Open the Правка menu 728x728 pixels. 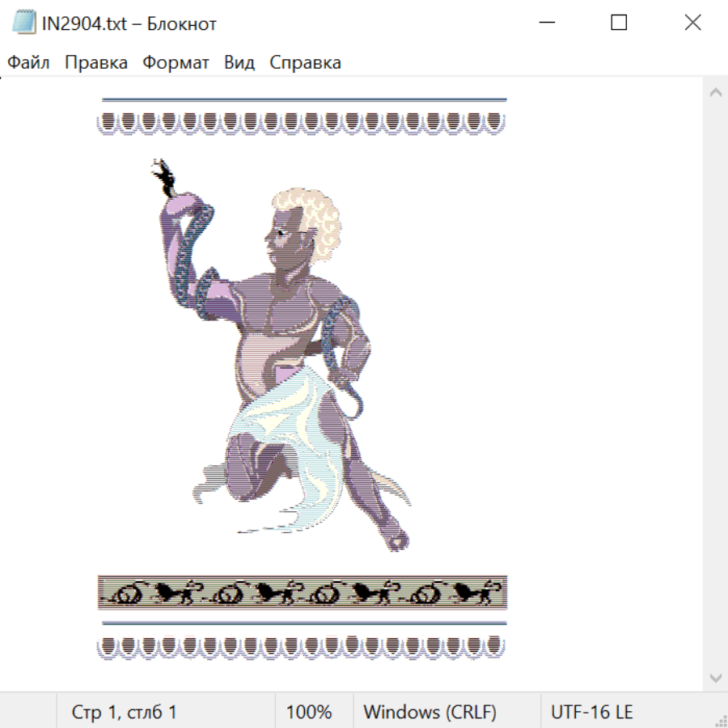pyautogui.click(x=95, y=63)
